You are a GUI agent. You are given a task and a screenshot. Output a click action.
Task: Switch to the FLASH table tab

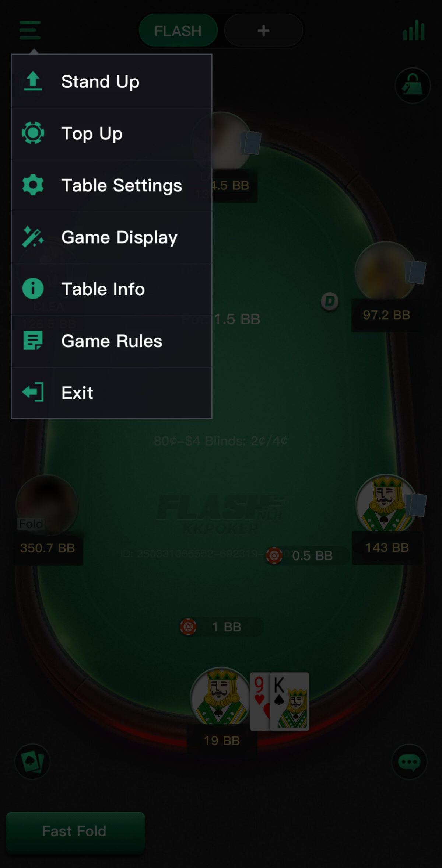[x=178, y=31]
